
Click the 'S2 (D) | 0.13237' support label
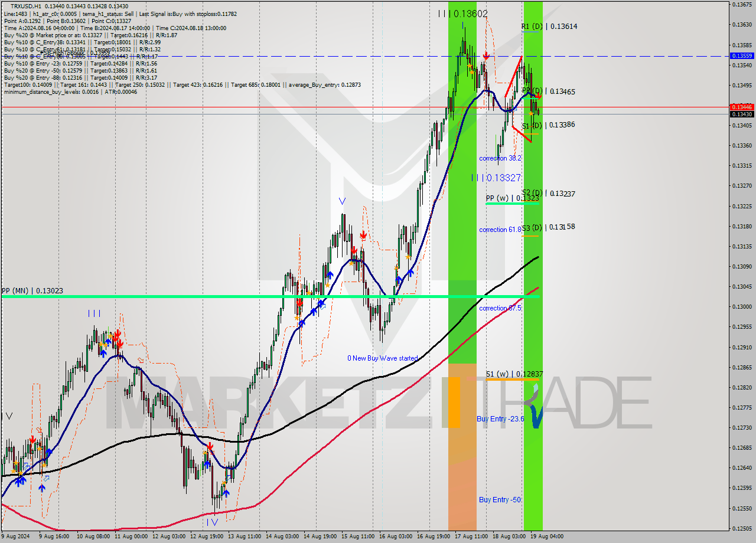pyautogui.click(x=549, y=193)
